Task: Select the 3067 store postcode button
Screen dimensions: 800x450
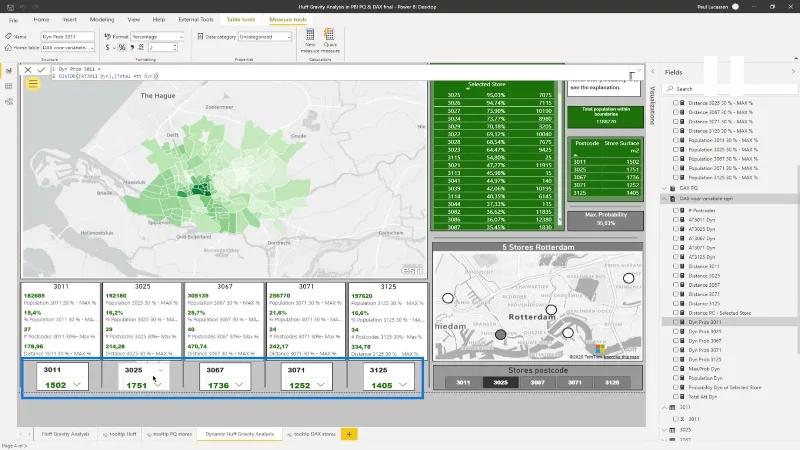Action: pos(537,382)
